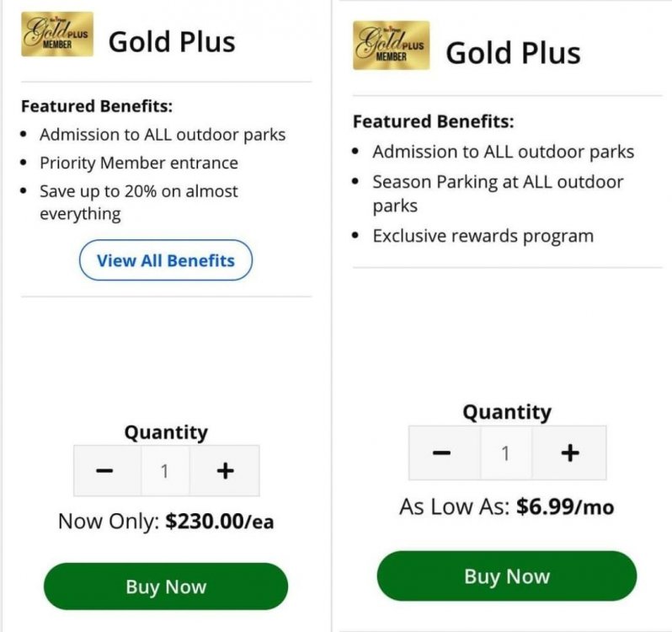The height and width of the screenshot is (632, 672).
Task: Click the "Now Only: $230.00/ea" price
Action: tap(166, 522)
